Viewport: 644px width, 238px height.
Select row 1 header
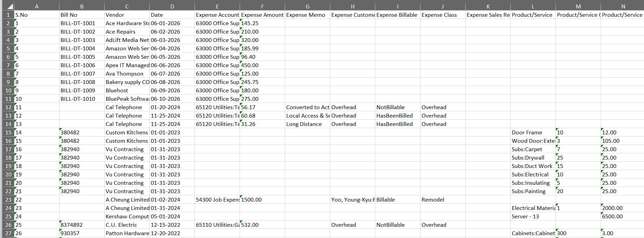(x=8, y=15)
